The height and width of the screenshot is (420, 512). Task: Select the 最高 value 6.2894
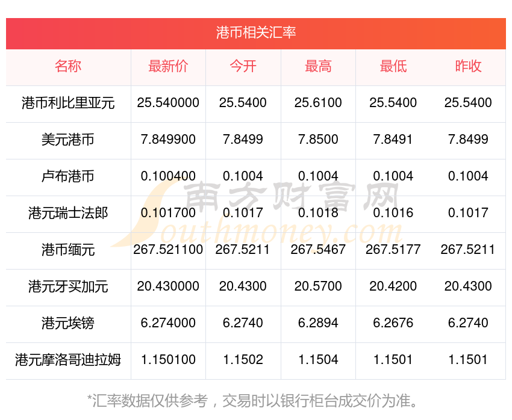[318, 323]
